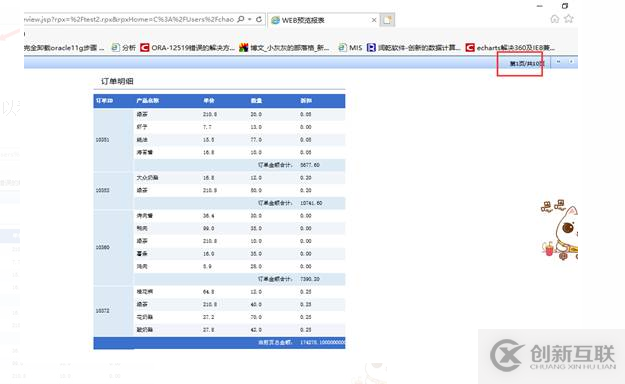Viewport: 625px width, 384px height.
Task: Open the oracle11g uninstall steps bookmark
Action: tap(64, 48)
